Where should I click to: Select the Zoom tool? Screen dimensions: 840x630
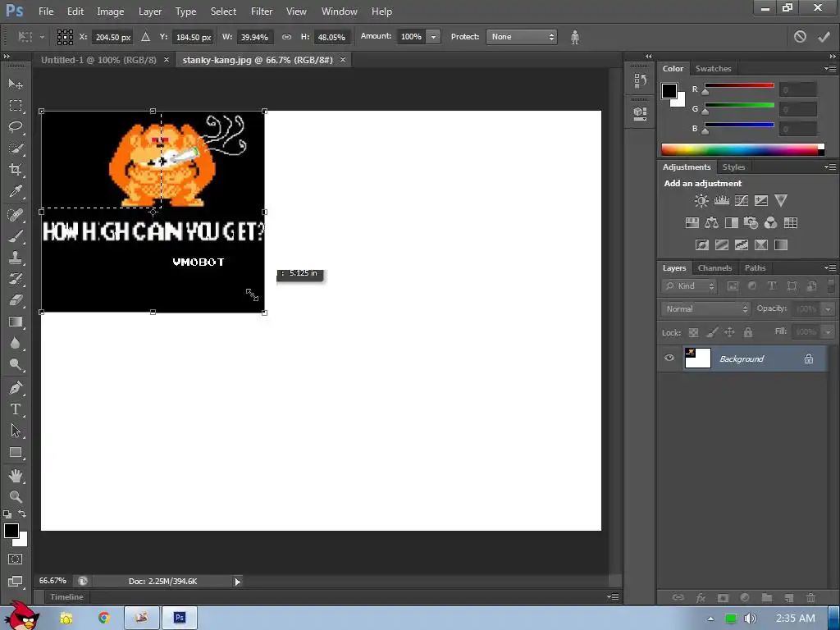(x=16, y=496)
